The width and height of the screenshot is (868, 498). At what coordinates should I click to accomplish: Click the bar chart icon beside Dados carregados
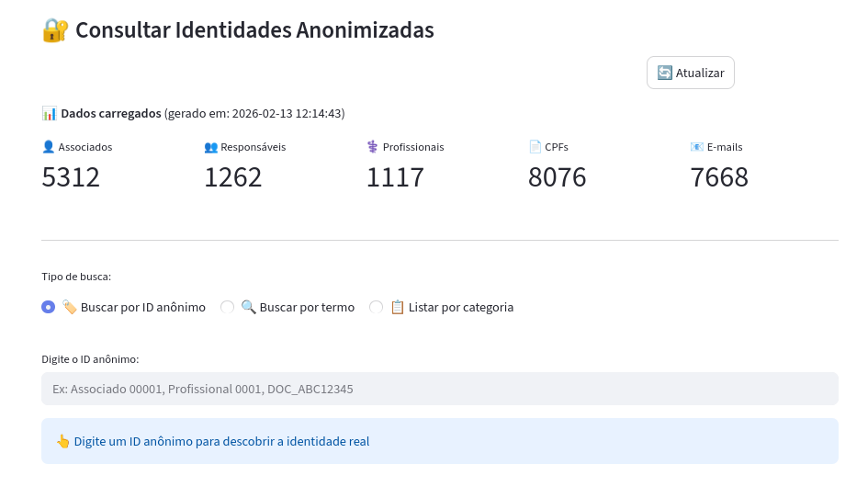point(50,114)
